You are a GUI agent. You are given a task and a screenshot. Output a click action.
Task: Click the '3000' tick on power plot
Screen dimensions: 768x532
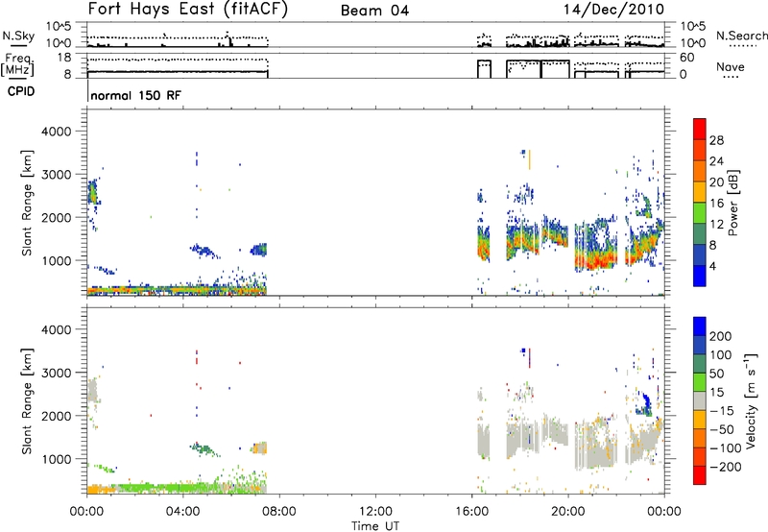[56, 175]
